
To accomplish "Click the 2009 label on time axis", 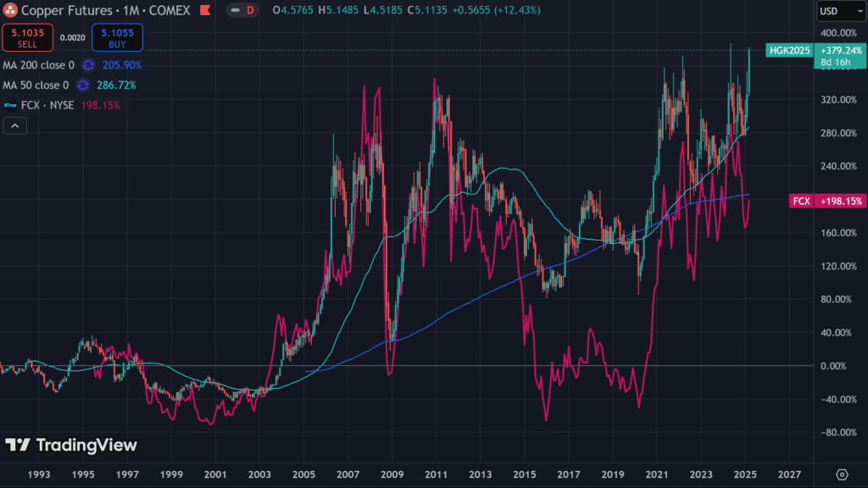I will [392, 474].
